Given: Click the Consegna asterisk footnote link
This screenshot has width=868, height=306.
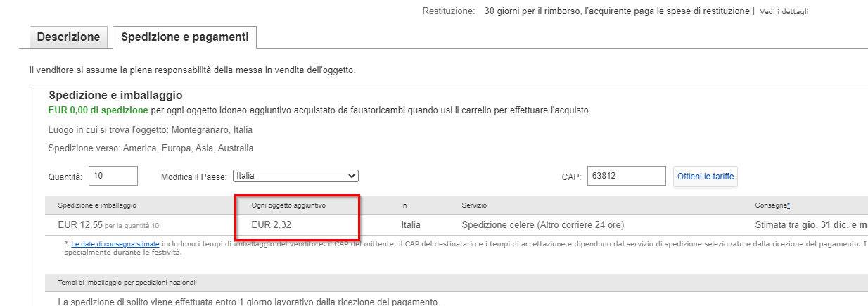Looking at the screenshot, I should click(789, 205).
